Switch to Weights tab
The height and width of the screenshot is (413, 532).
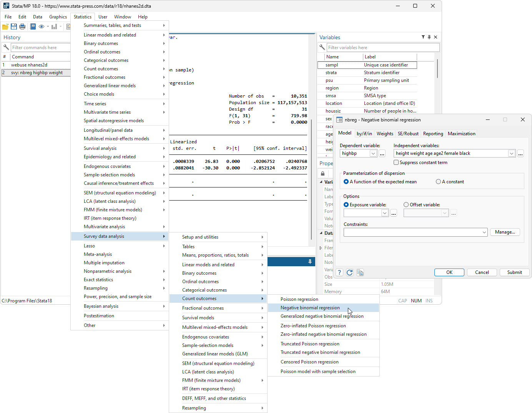tap(385, 134)
